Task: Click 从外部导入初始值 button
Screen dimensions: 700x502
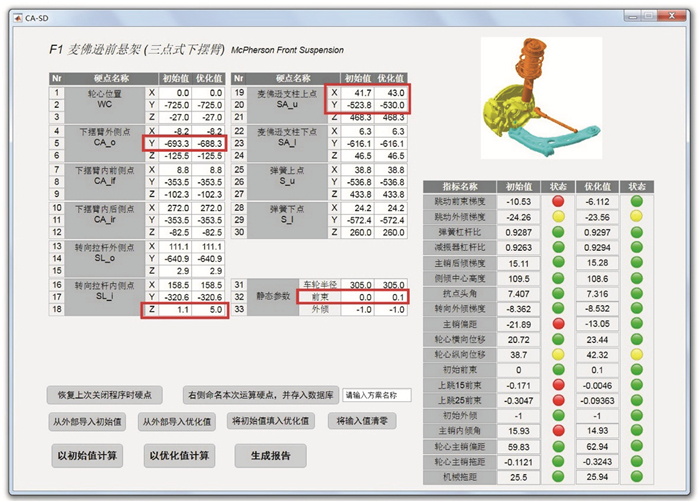Action: pos(87,422)
